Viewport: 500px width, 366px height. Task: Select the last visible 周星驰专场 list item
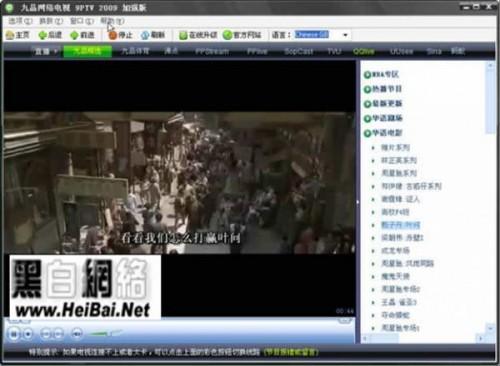click(x=400, y=328)
